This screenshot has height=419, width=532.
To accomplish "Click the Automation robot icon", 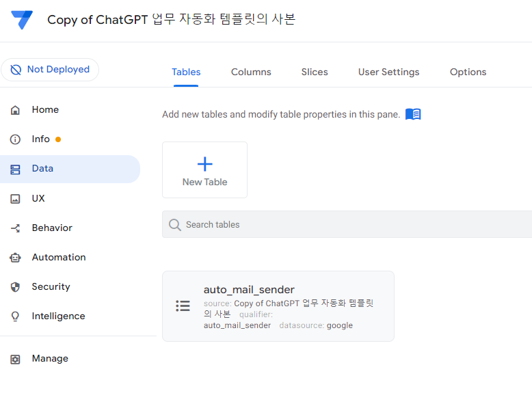I will (x=15, y=258).
